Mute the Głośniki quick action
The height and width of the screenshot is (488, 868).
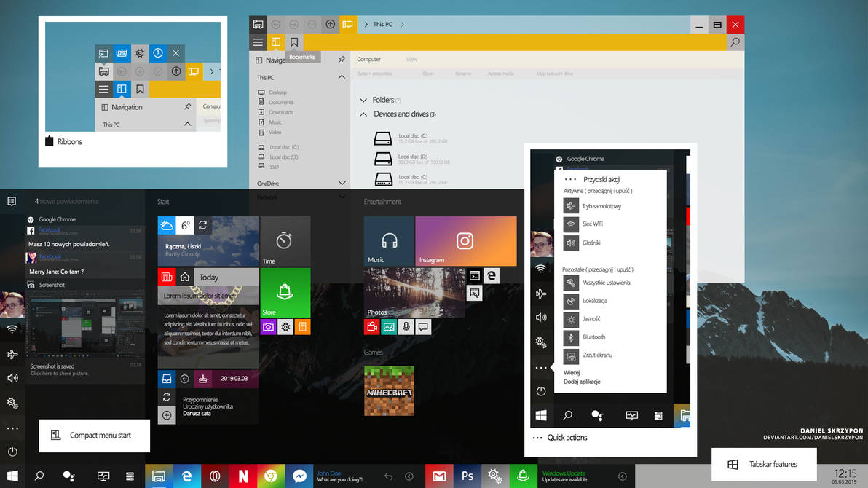point(571,242)
